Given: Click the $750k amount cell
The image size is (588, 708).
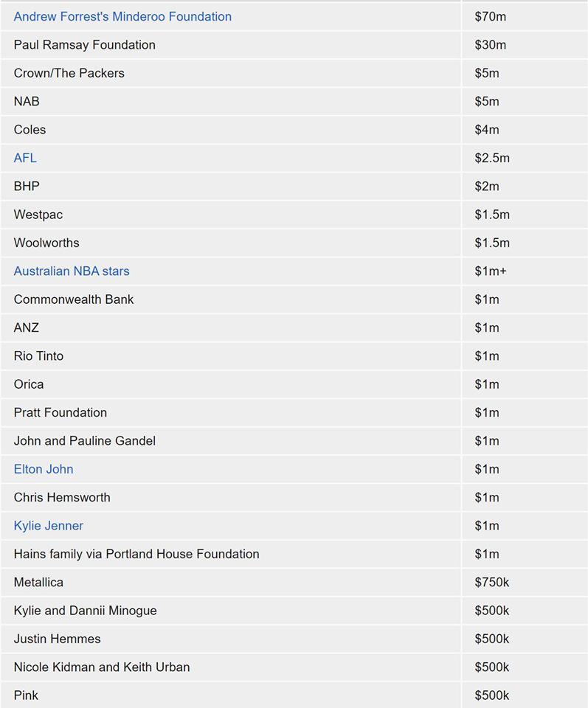Looking at the screenshot, I should click(492, 582).
